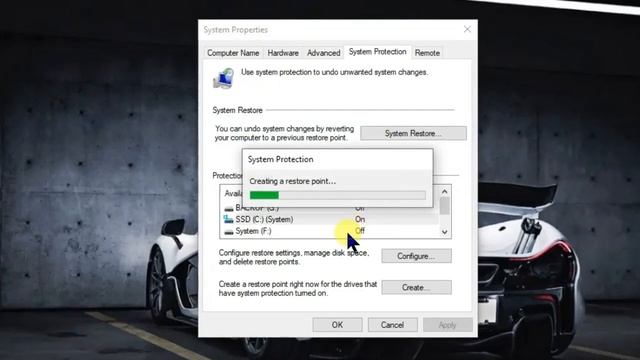The width and height of the screenshot is (640, 360).
Task: Click the greyed-out Apply button
Action: click(x=447, y=325)
